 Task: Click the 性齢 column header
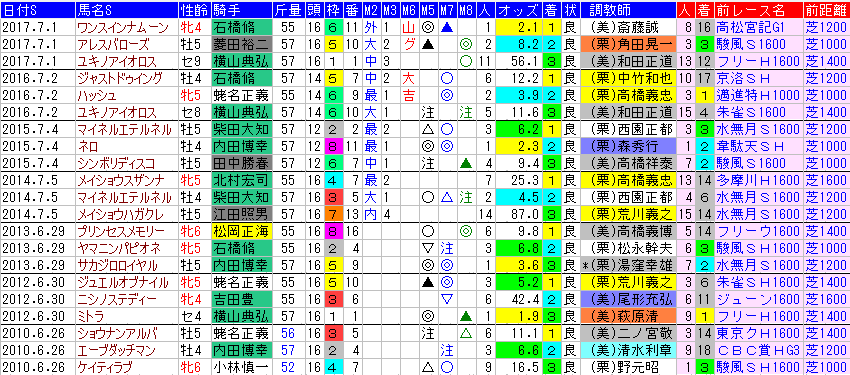pyautogui.click(x=194, y=9)
